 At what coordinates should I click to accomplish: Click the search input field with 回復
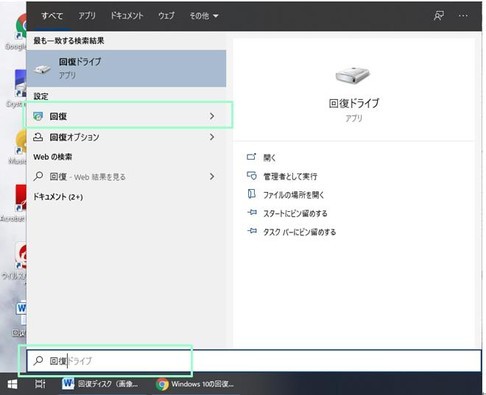click(x=254, y=360)
